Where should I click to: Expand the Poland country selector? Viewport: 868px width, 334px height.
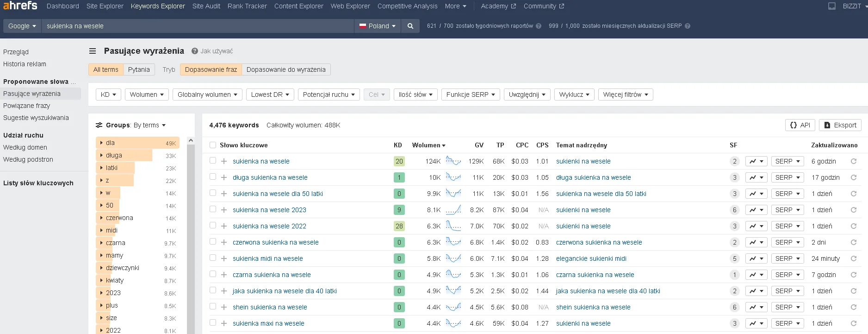(x=378, y=26)
